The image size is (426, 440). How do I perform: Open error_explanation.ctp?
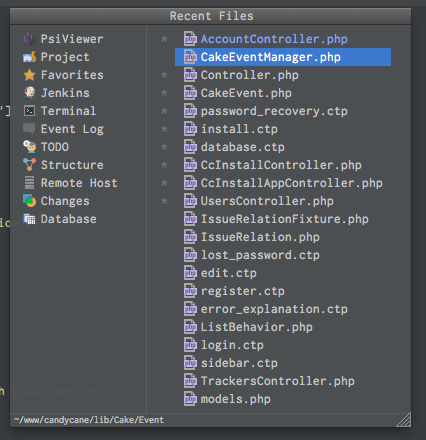274,309
